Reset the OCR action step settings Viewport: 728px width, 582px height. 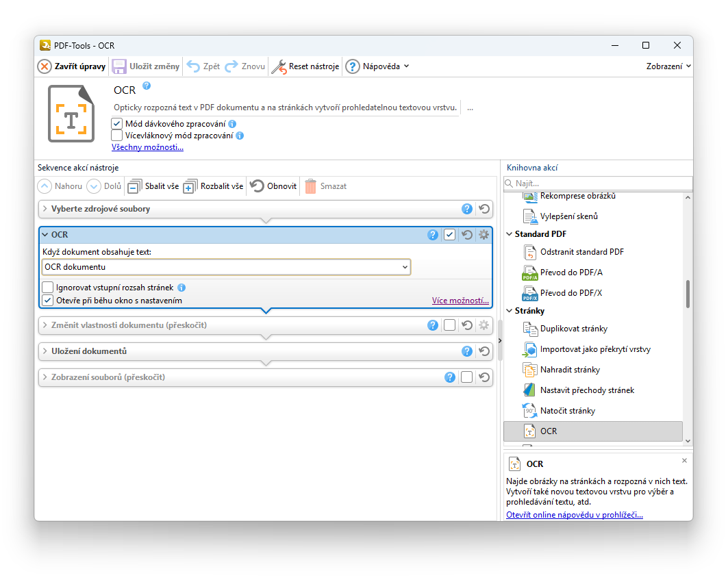[467, 235]
